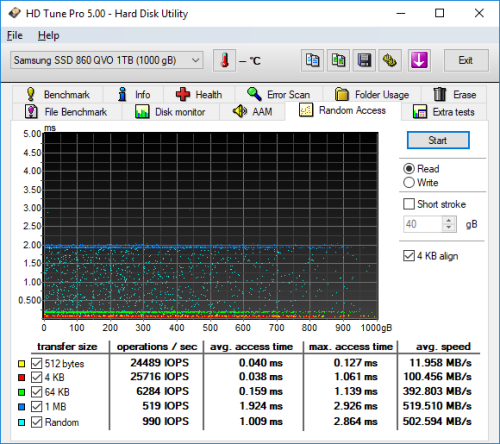The height and width of the screenshot is (444, 500).
Task: Open options via the wrench icon
Action: tap(390, 60)
